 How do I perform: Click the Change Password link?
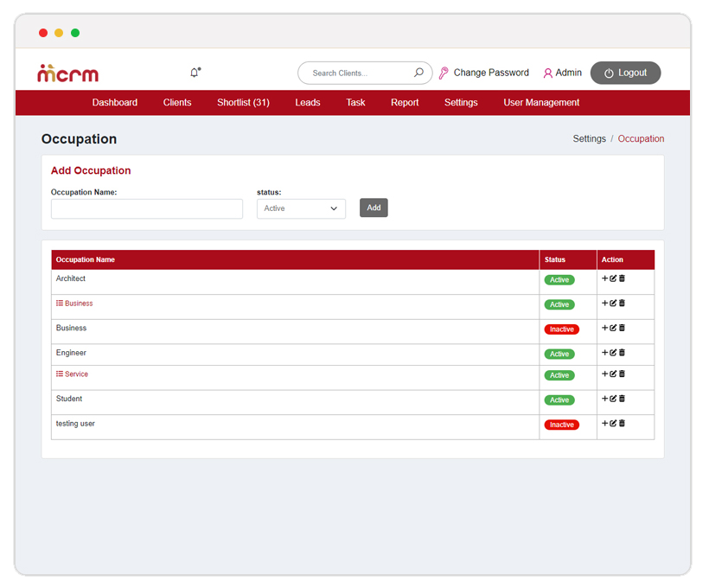click(x=490, y=73)
